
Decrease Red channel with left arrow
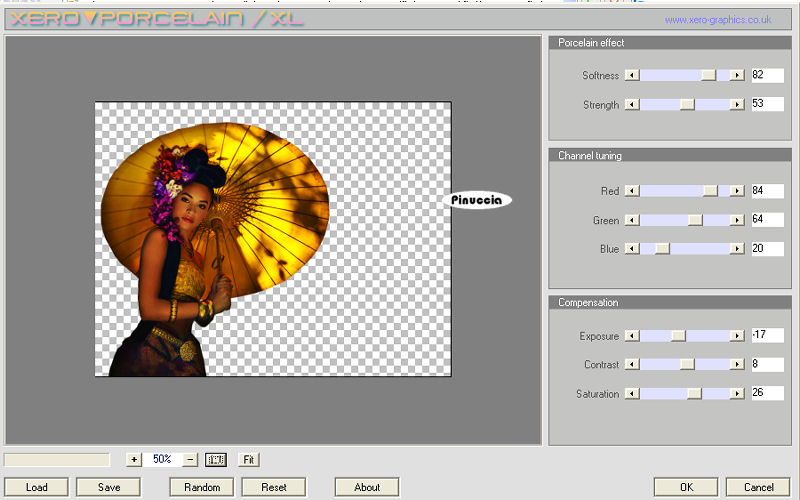pyautogui.click(x=631, y=191)
